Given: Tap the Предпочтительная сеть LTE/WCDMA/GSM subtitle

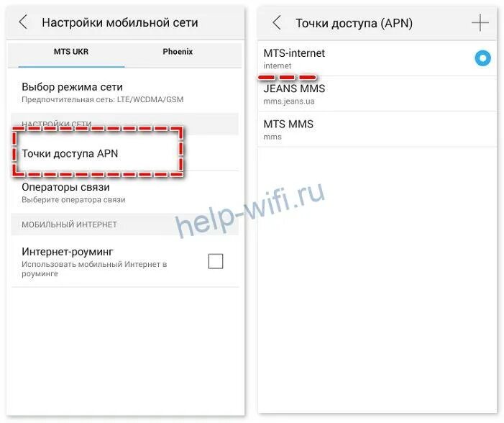Looking at the screenshot, I should tap(103, 99).
